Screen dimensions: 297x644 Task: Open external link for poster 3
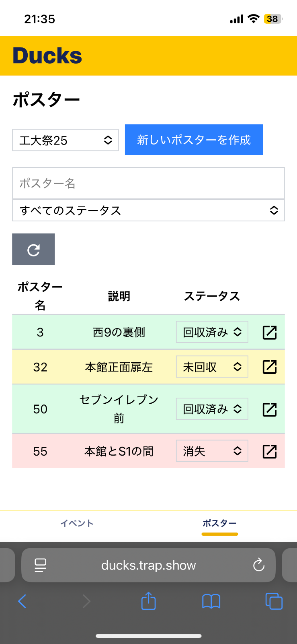coord(269,332)
